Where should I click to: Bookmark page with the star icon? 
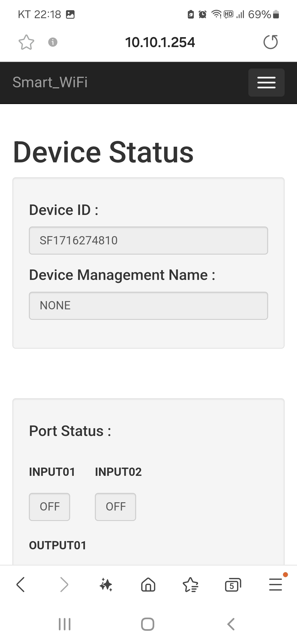tap(26, 42)
